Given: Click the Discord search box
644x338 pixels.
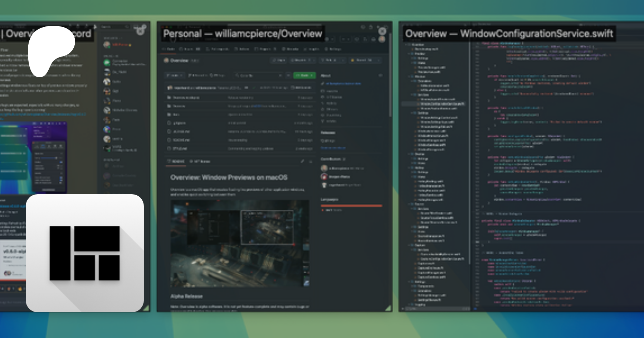Looking at the screenshot, I should tap(114, 27).
